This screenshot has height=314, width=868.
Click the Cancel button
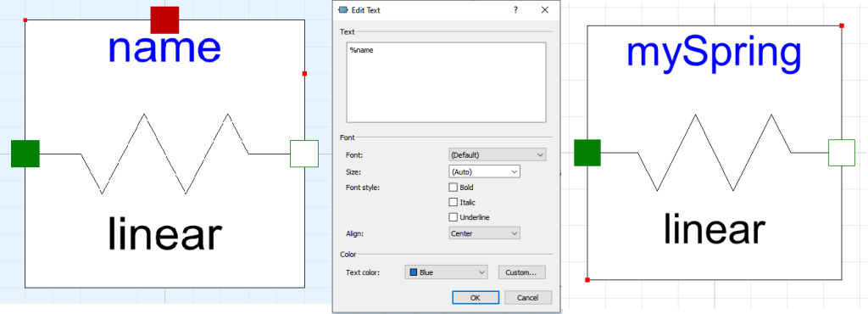528,297
